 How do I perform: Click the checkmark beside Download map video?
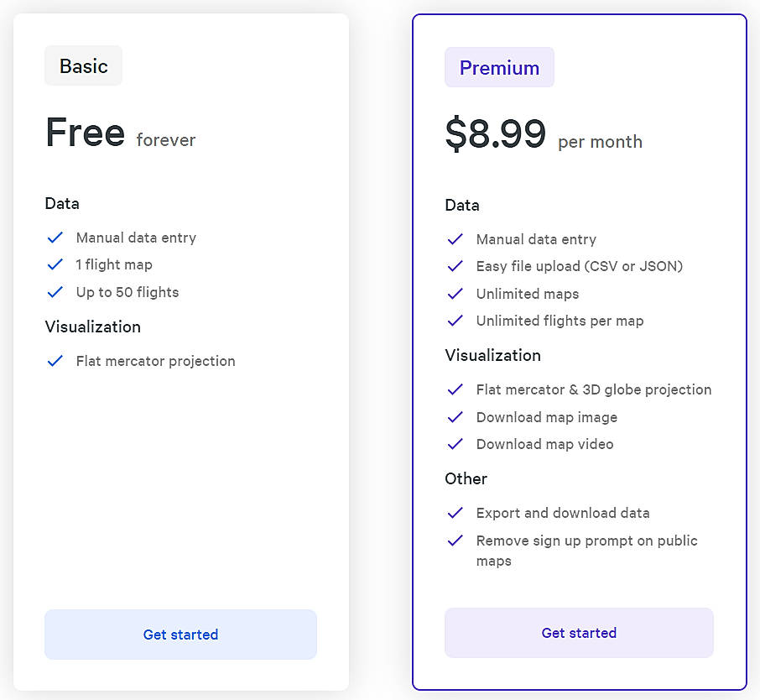click(455, 444)
